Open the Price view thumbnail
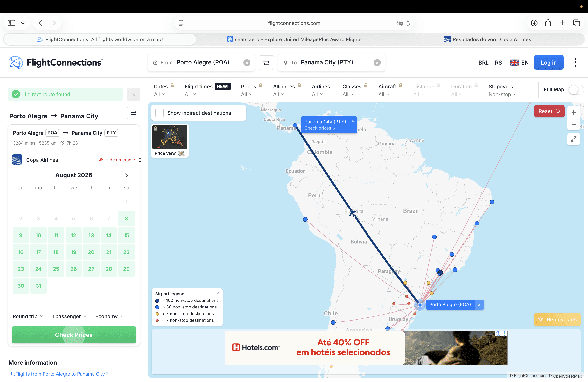 (x=170, y=140)
